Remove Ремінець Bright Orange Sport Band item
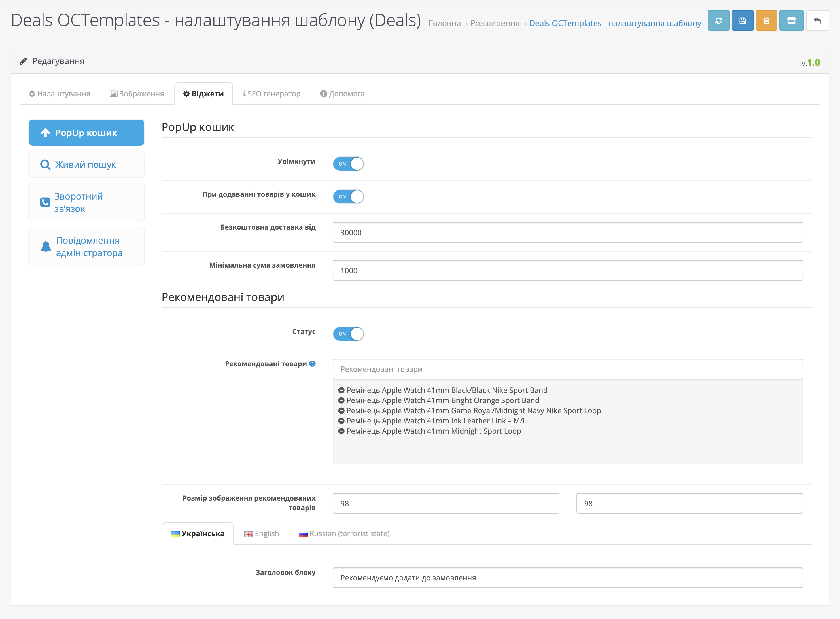 tap(341, 400)
